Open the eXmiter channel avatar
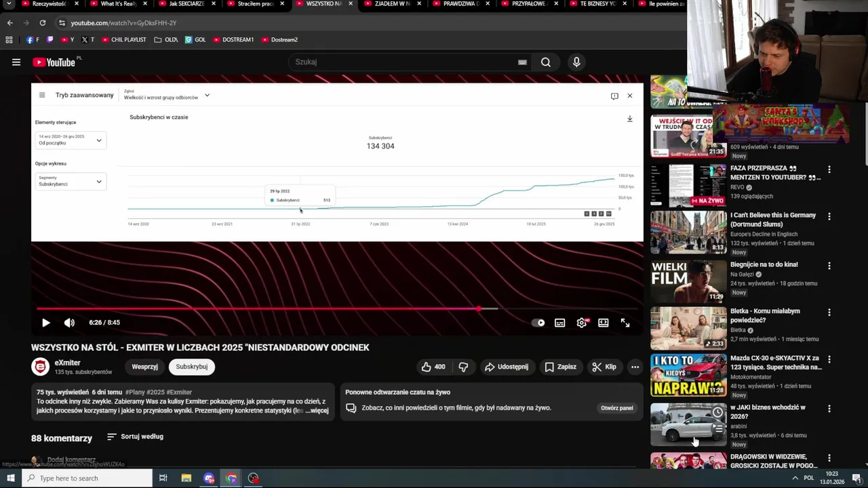The width and height of the screenshot is (868, 488). pos(41,367)
